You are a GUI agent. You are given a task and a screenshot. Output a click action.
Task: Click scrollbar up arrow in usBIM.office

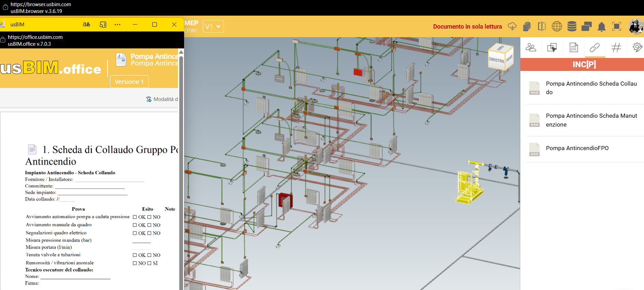point(181,52)
